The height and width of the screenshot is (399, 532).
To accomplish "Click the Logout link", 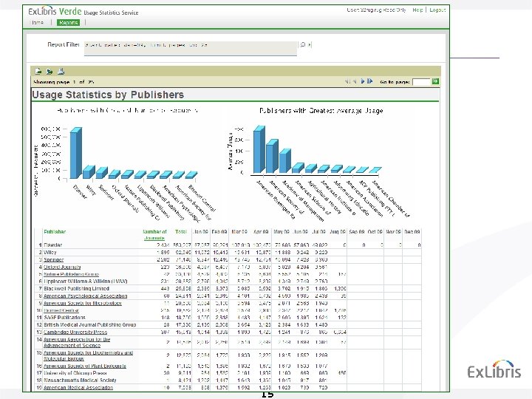I will coord(437,10).
